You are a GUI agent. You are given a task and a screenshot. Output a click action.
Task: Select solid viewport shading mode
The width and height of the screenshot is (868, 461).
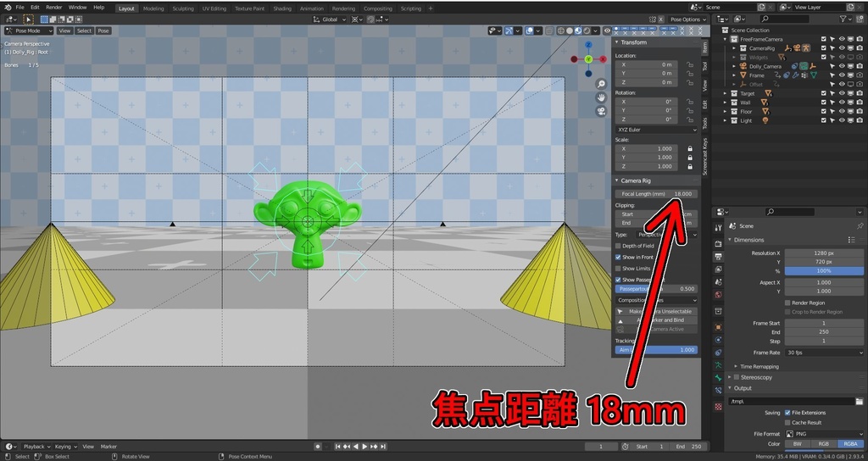569,31
